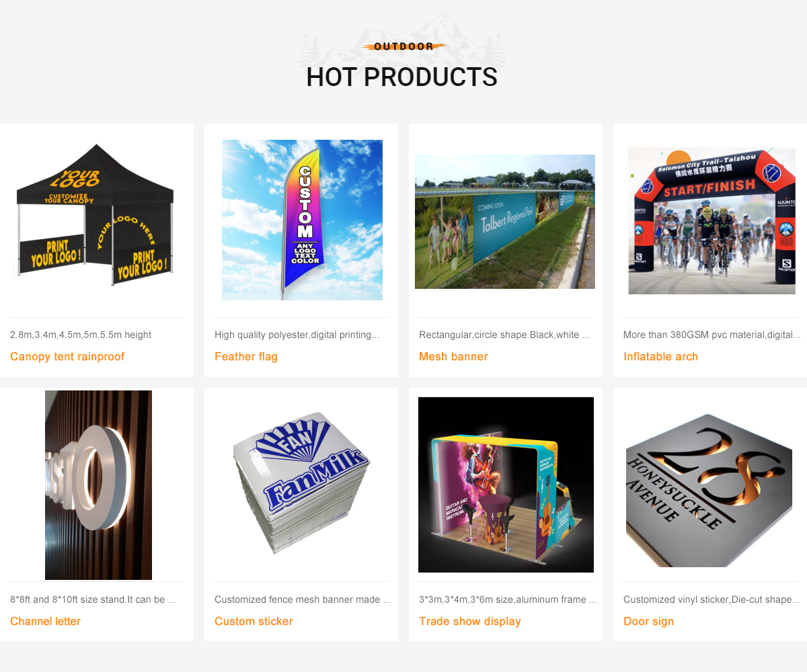Click the Feather flag product title
Screen dimensions: 807x672
246,357
